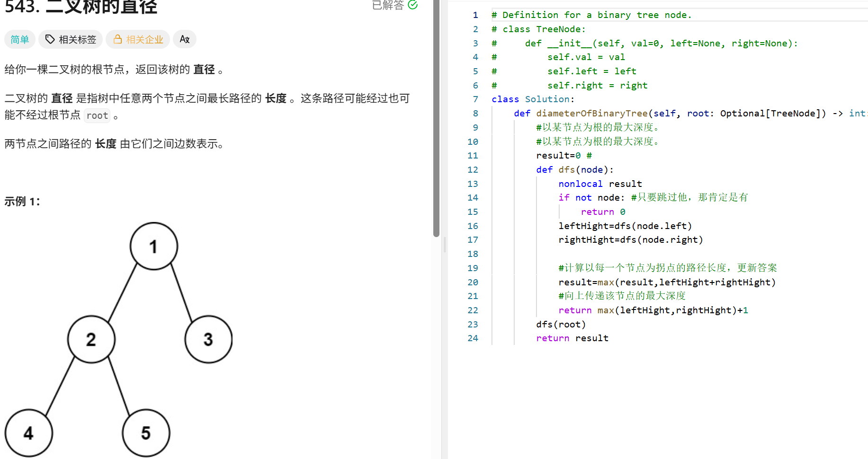
Task: Click the nonlocal result line
Action: (600, 184)
